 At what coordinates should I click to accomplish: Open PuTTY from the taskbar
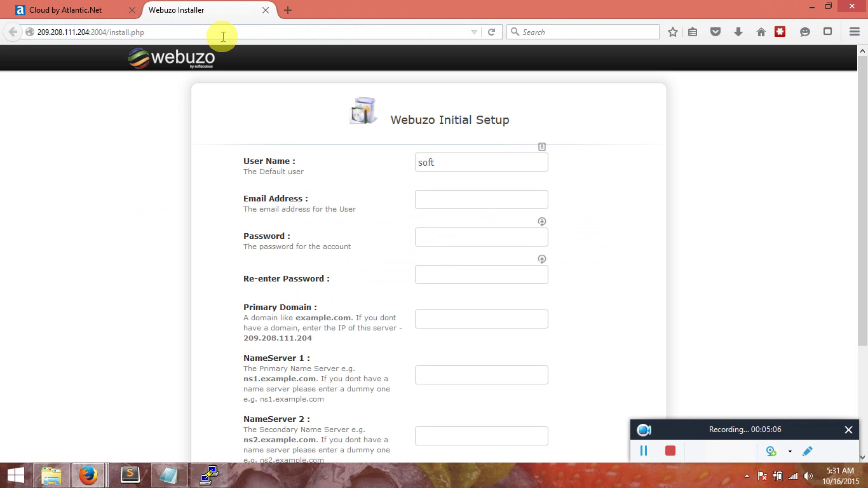209,475
